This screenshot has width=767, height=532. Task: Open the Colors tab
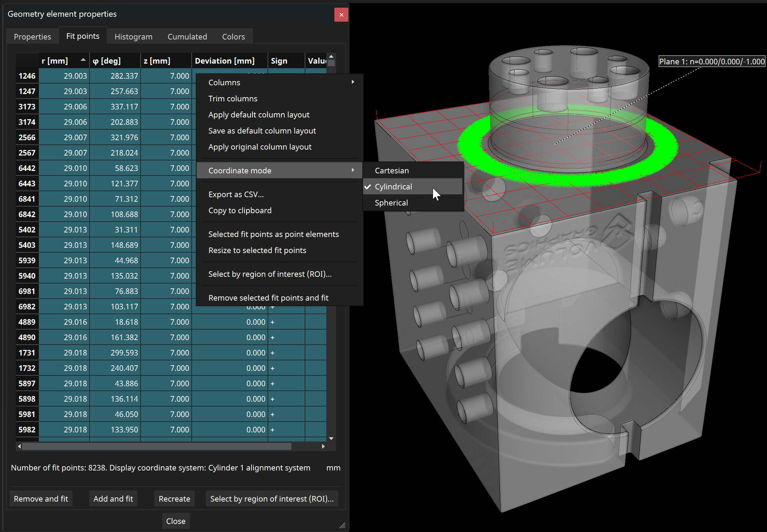click(233, 36)
